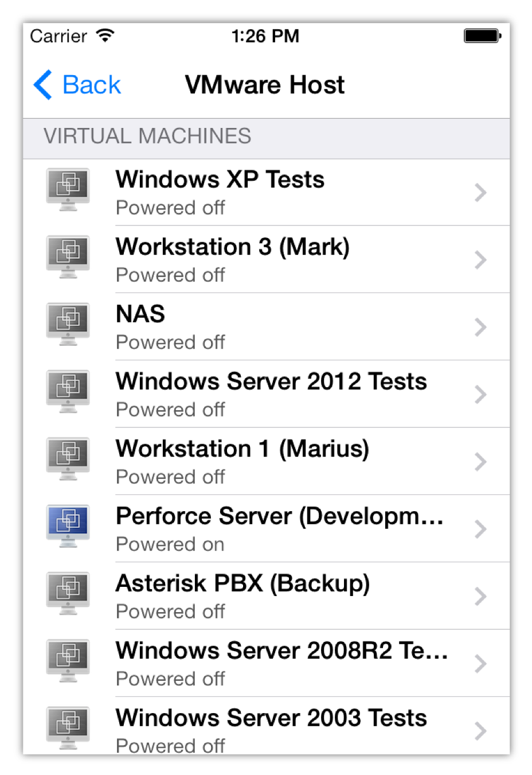Click the Windows Server 2012 Tests VM icon
Screen dimensions: 532x775
pyautogui.click(x=68, y=392)
